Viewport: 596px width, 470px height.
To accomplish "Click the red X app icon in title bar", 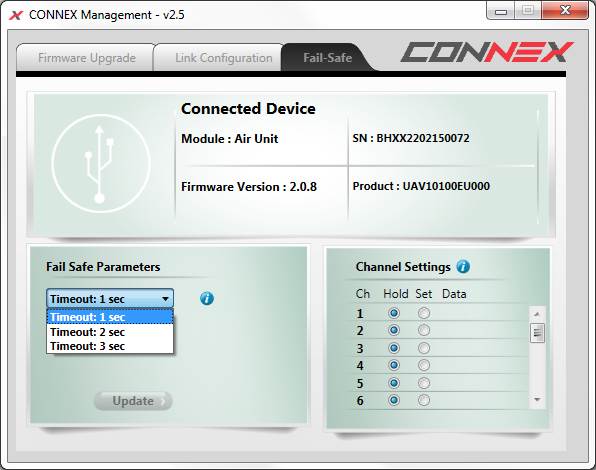I will 16,15.
